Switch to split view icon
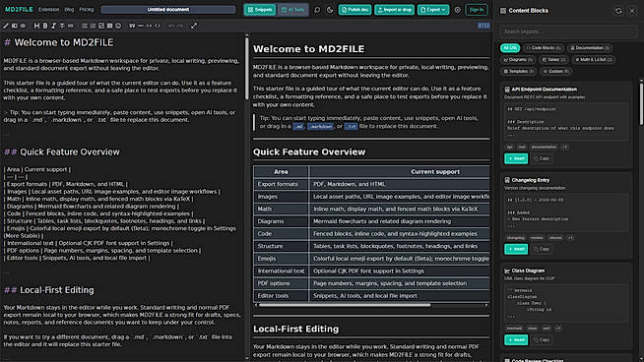The width and height of the screenshot is (644, 362). (15, 26)
